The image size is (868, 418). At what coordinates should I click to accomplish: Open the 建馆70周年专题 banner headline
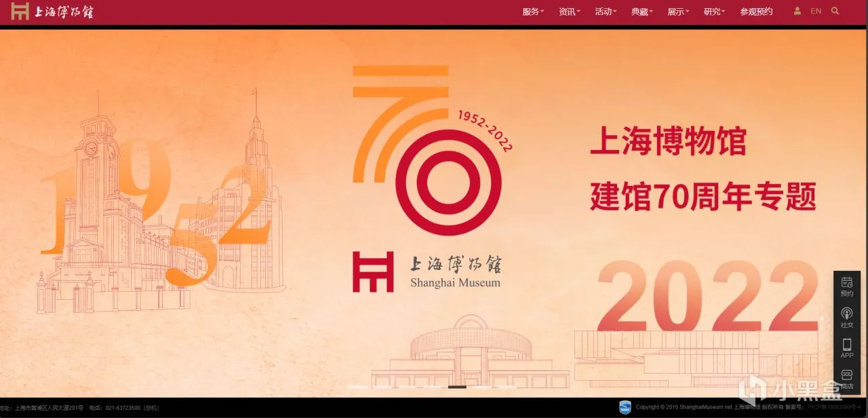(703, 196)
